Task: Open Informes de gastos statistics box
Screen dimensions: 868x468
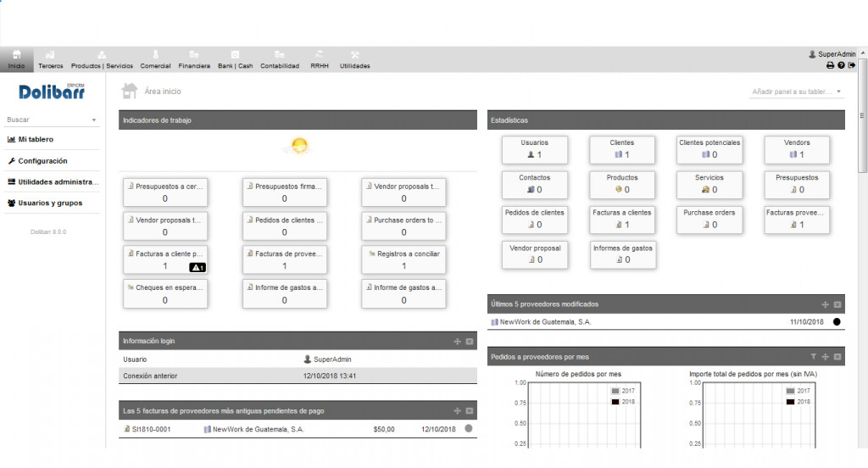Action: 623,254
